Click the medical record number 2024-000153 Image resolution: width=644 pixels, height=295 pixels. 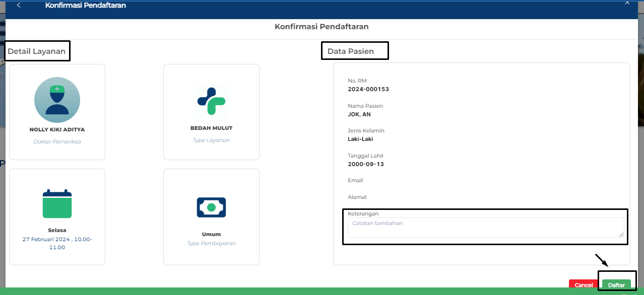click(368, 89)
